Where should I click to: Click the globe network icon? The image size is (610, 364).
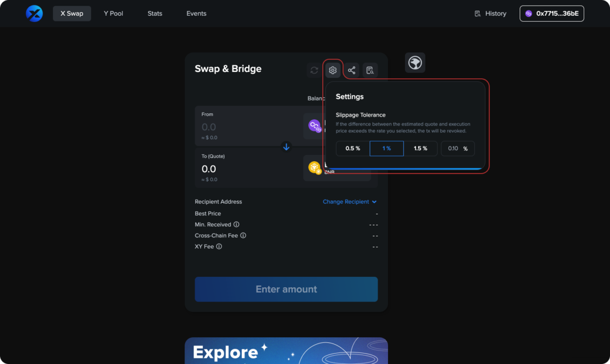[x=415, y=62]
